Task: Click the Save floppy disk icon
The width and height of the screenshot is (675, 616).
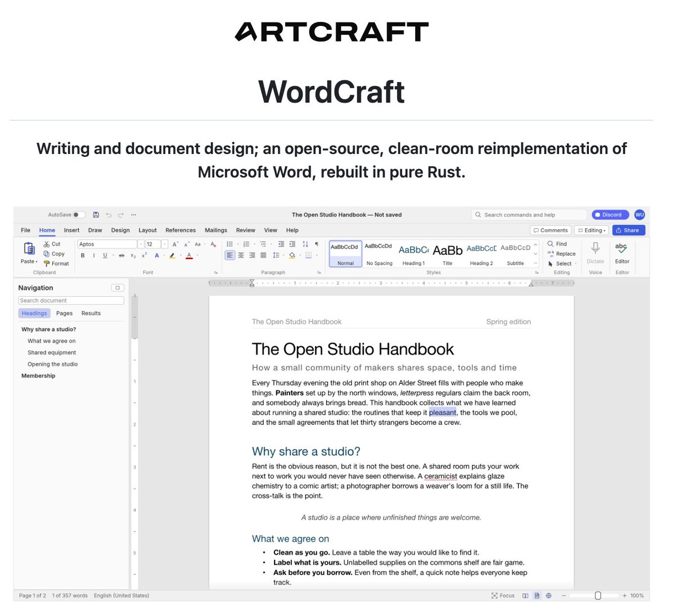Action: [x=96, y=215]
